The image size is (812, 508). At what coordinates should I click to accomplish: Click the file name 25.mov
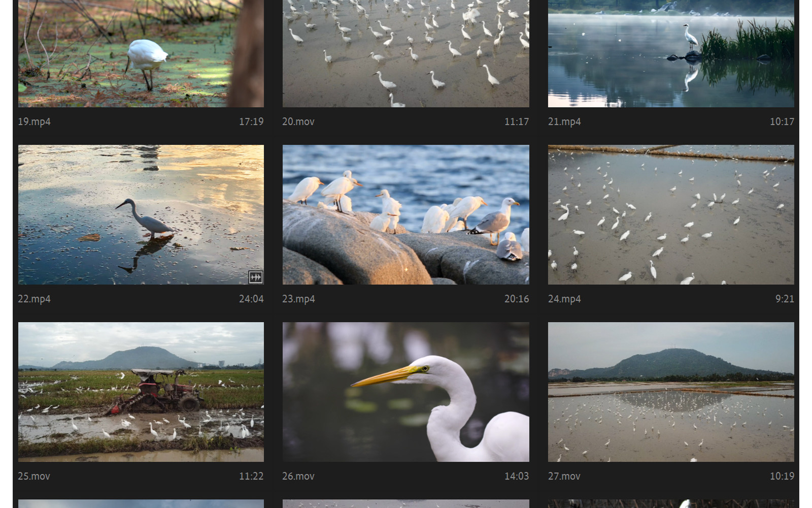[34, 477]
